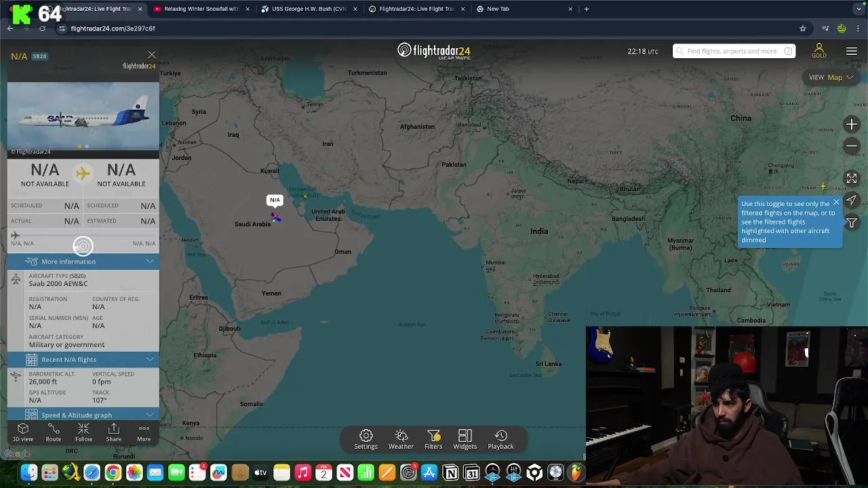Bookmark this page with star icon
868x488 pixels.
coord(803,28)
